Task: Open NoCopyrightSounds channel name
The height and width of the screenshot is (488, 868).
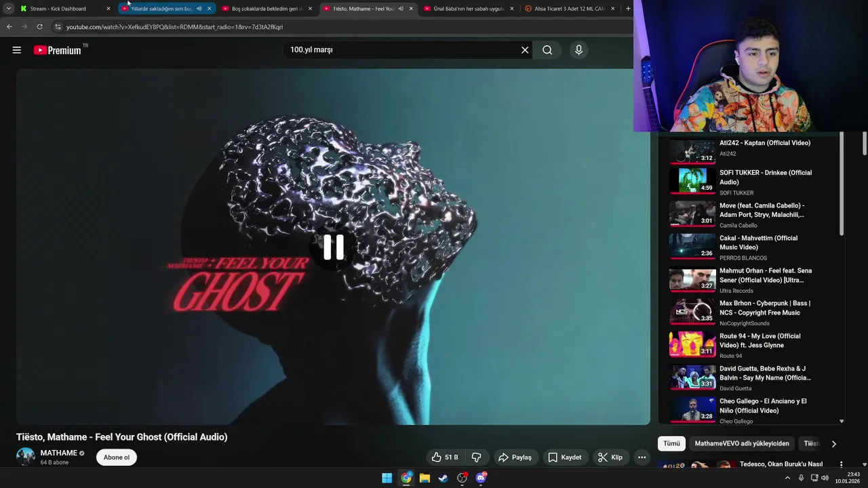Action: (743, 323)
